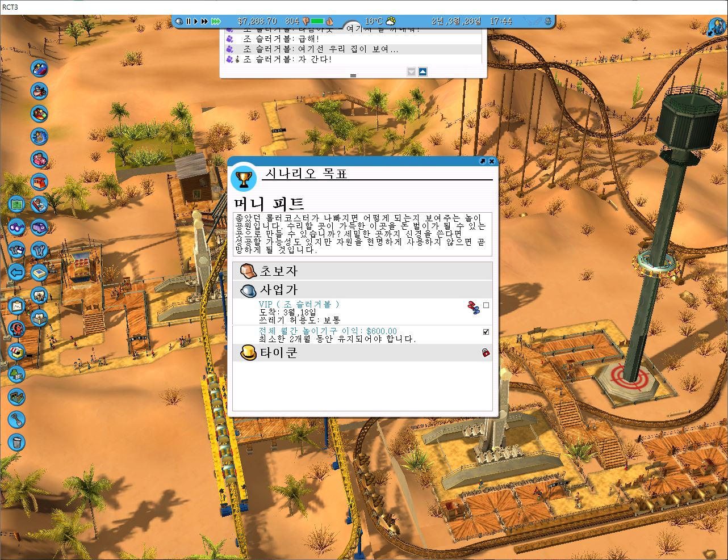Click the VIP ( 조 슬러거볼 ) link
This screenshot has width=728, height=560.
299,305
